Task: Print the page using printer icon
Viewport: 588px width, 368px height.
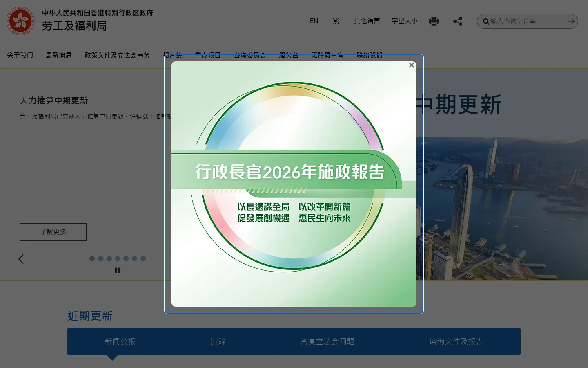Action: coord(434,21)
